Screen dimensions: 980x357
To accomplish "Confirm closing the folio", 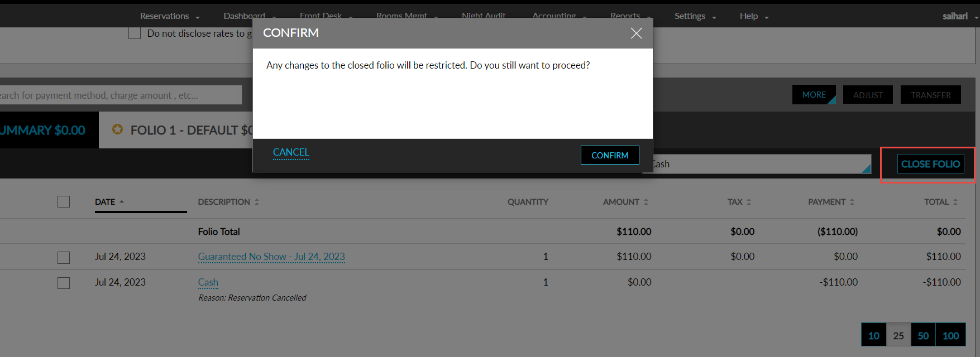I will point(610,155).
